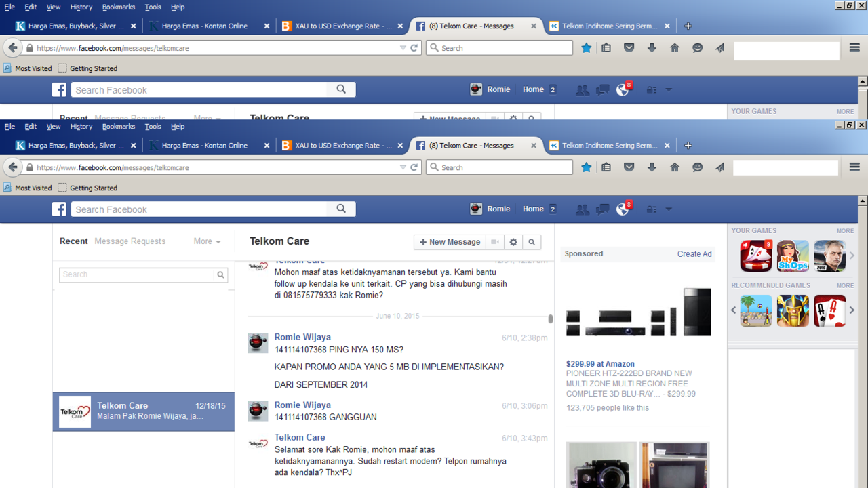The width and height of the screenshot is (868, 488).
Task: Open Getting Started bookmark in back window
Action: [x=87, y=68]
